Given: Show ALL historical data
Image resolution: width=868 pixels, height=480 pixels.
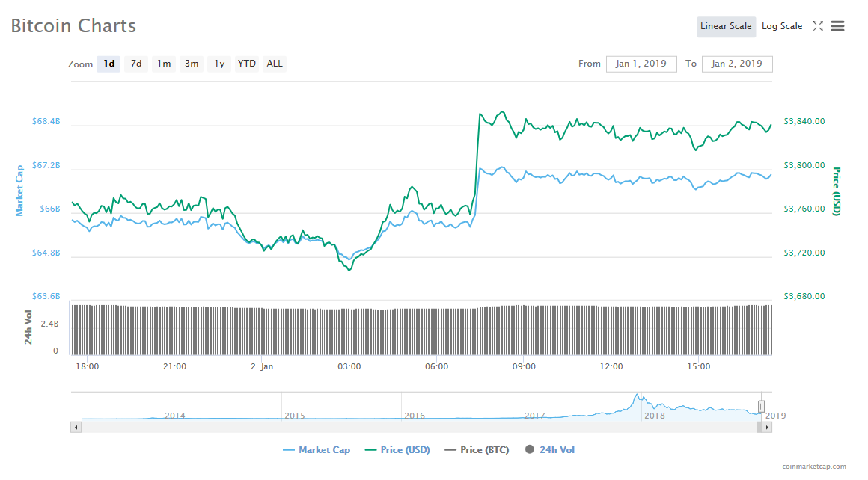Looking at the screenshot, I should pos(275,64).
